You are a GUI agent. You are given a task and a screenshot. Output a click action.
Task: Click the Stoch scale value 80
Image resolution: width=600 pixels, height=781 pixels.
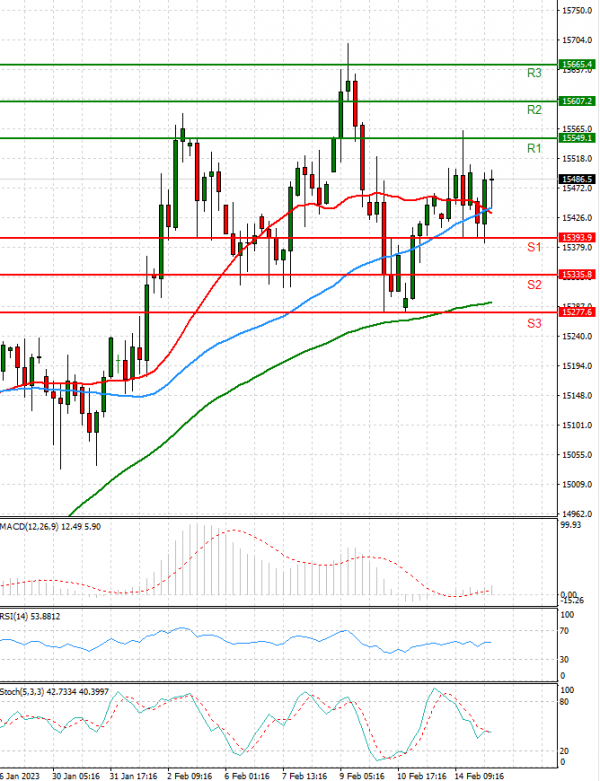point(564,702)
